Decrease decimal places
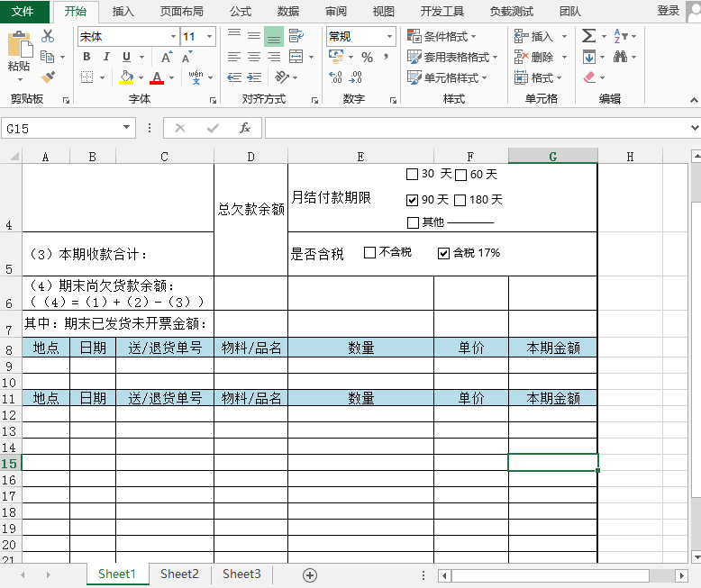The image size is (701, 588). (355, 77)
